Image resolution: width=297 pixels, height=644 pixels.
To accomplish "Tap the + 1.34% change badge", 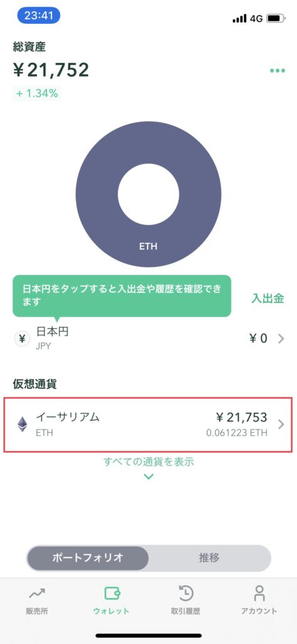I will (x=37, y=94).
